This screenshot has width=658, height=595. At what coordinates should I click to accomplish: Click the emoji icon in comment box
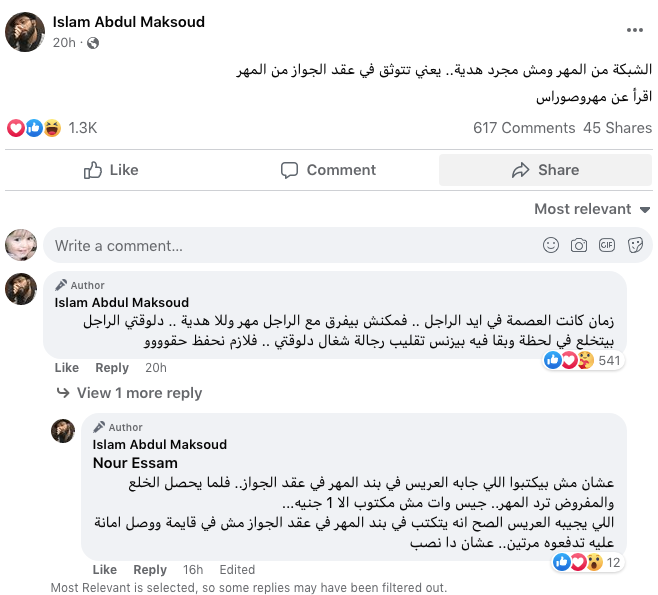(x=551, y=245)
